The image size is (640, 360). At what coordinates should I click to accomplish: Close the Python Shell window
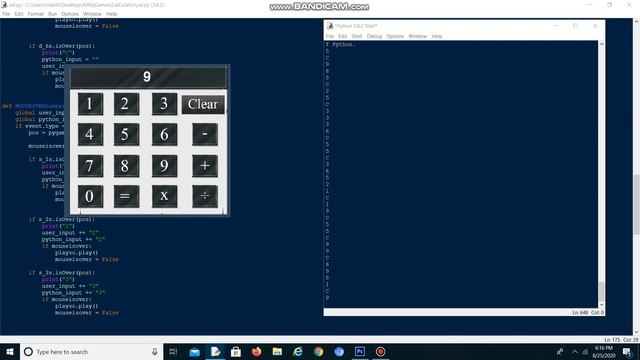coord(595,26)
